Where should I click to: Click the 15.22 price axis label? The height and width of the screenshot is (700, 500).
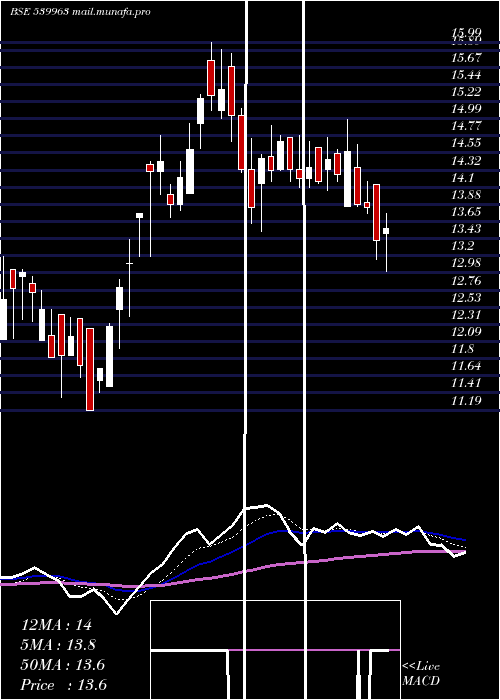tap(467, 92)
